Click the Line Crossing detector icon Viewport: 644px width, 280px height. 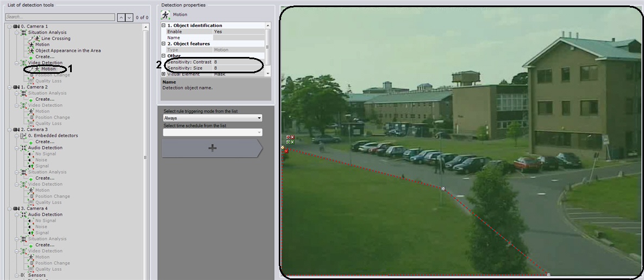(37, 39)
